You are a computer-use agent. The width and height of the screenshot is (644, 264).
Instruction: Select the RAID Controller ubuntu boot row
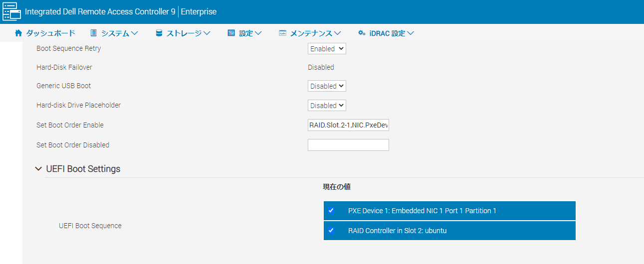449,231
